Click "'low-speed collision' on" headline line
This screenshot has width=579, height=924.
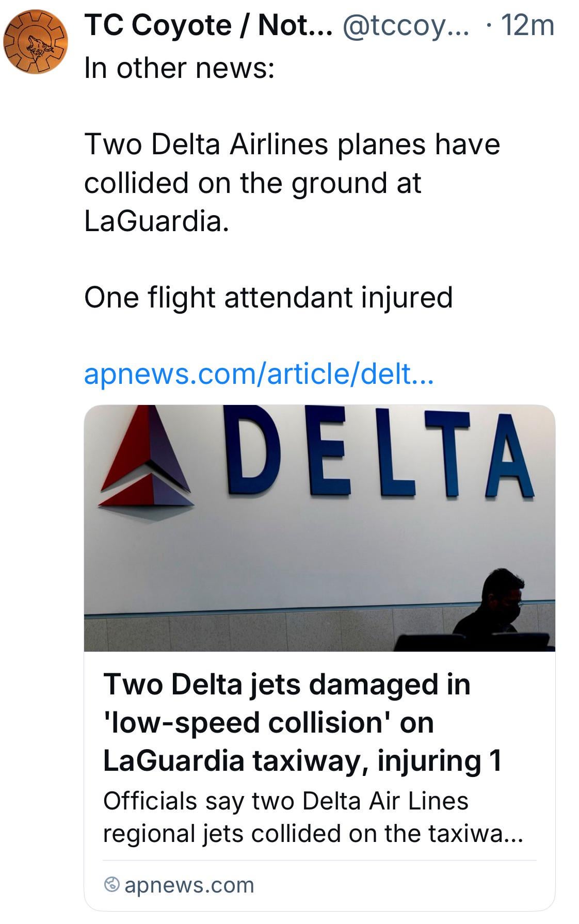[268, 723]
